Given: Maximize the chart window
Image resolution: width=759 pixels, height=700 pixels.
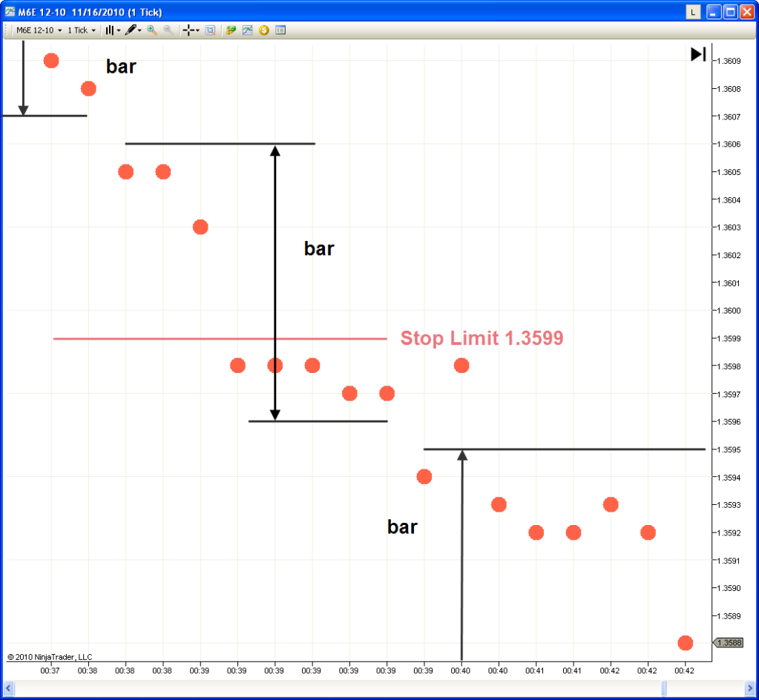Looking at the screenshot, I should point(729,12).
